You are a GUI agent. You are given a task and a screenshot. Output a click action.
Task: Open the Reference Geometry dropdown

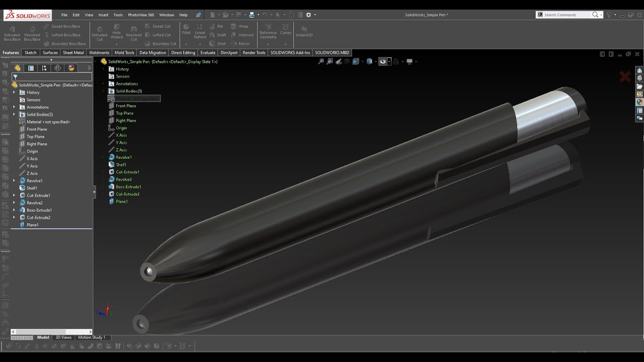click(268, 44)
